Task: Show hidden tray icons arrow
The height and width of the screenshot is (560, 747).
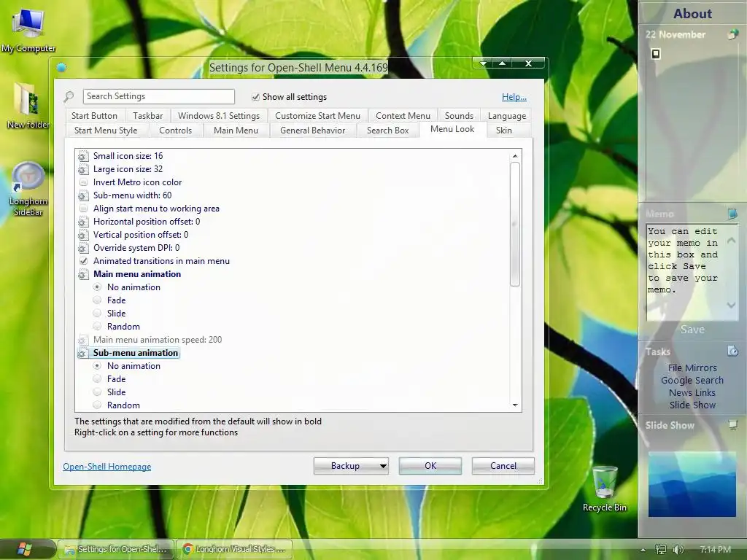Action: [x=643, y=550]
